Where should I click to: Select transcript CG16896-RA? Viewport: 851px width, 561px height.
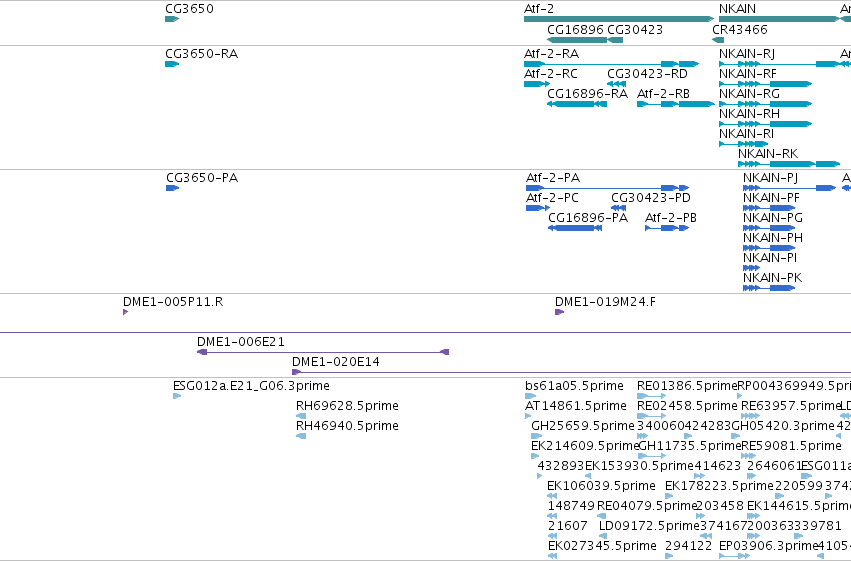coord(587,94)
